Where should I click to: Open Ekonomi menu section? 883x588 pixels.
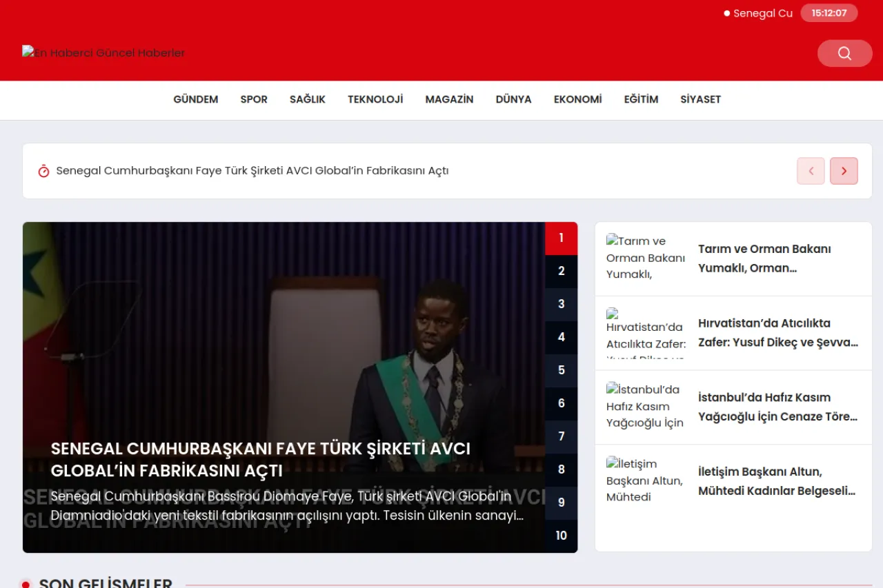tap(577, 99)
